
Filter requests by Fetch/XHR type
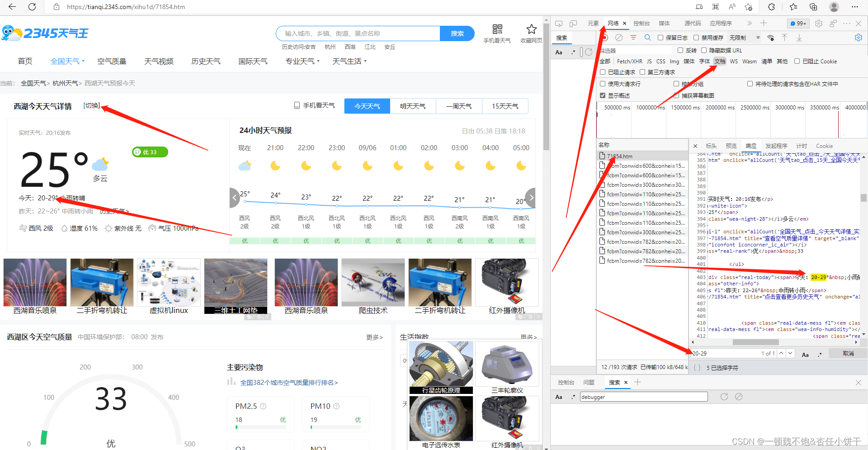pos(629,61)
